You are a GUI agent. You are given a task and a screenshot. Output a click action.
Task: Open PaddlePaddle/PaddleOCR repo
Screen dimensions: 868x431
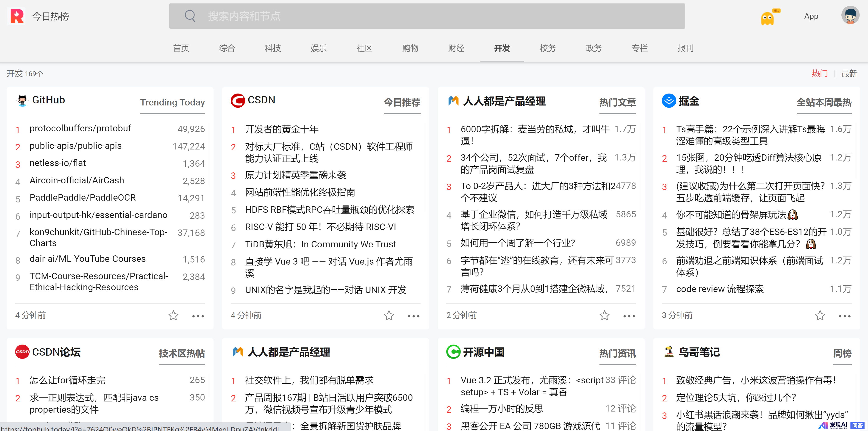83,197
